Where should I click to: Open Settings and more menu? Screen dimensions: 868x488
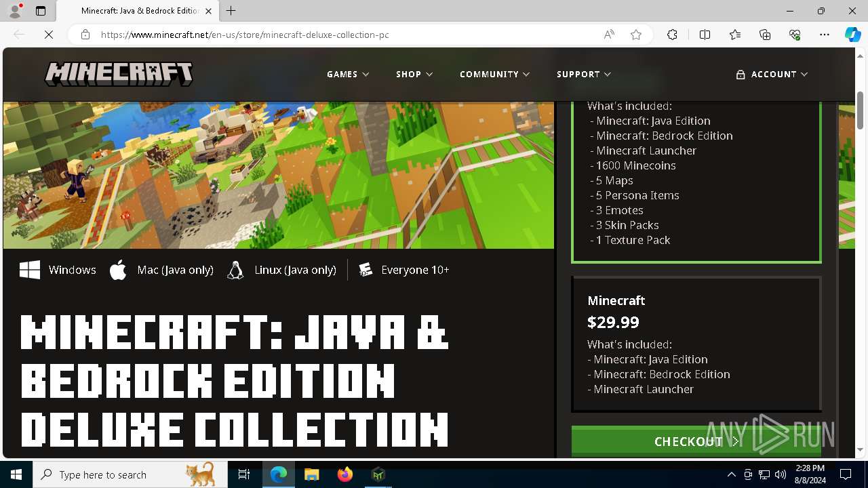coord(825,35)
